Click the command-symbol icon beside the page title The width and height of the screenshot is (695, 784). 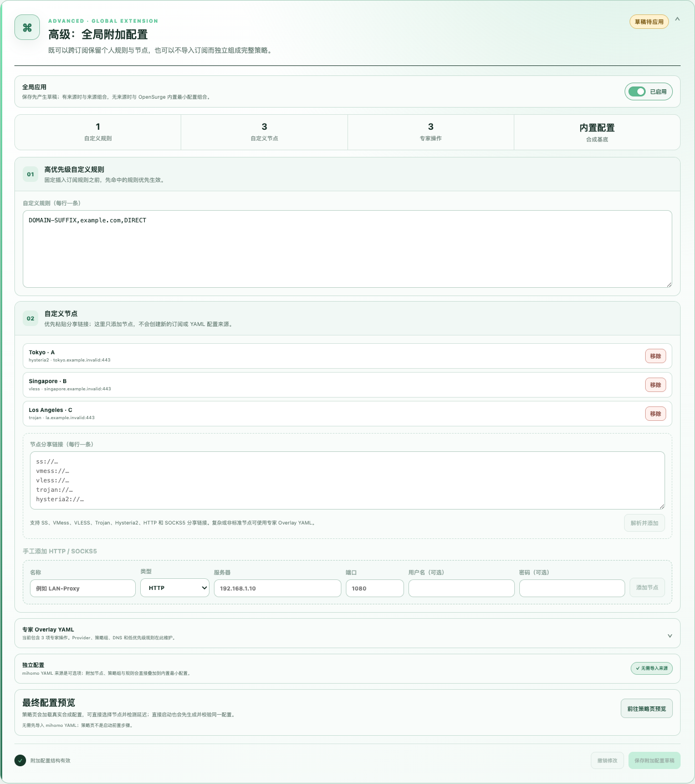pos(27,27)
